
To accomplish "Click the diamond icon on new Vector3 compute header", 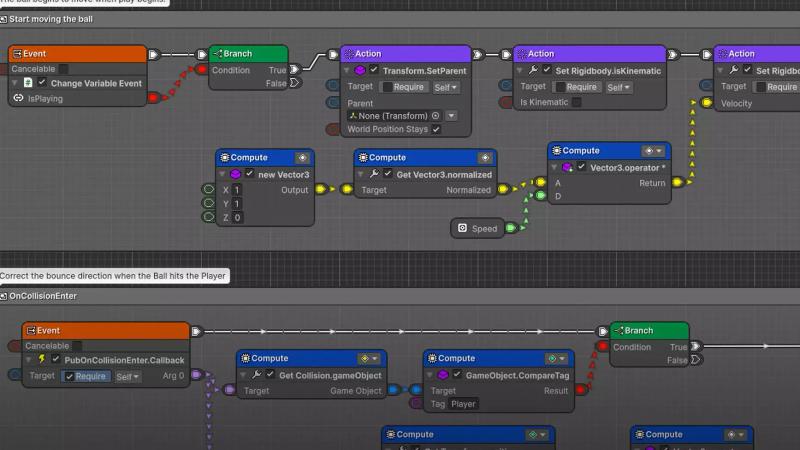I will tap(303, 158).
